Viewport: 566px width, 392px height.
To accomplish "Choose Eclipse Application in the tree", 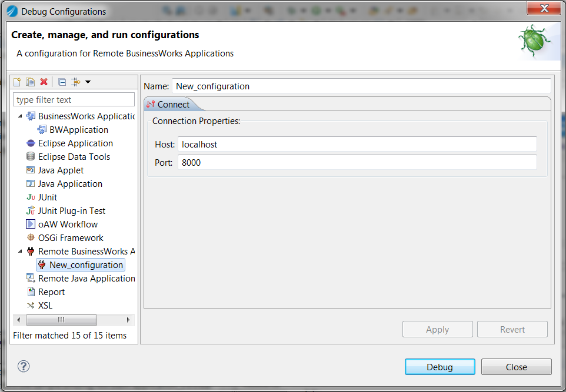I will 75,143.
